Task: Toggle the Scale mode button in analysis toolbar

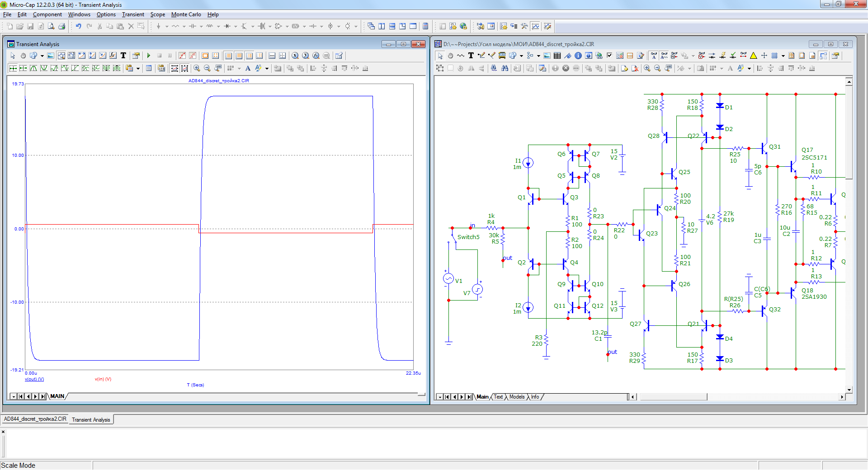Action: click(61, 56)
